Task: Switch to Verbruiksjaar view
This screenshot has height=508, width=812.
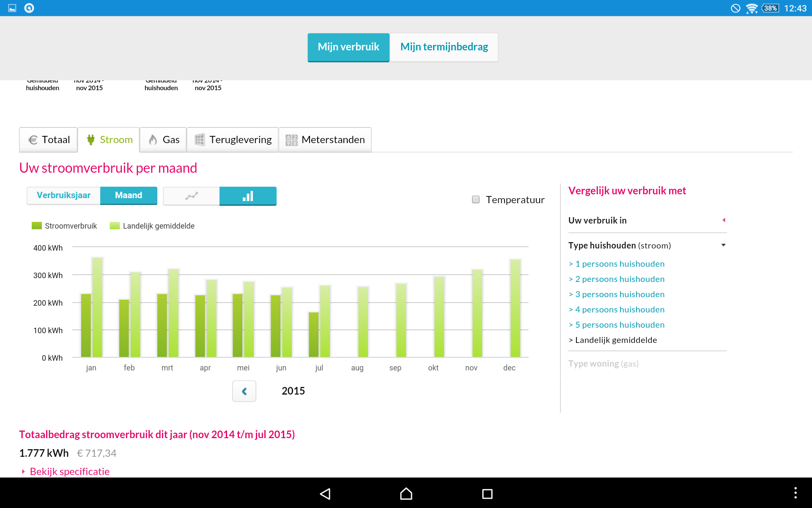Action: 63,195
